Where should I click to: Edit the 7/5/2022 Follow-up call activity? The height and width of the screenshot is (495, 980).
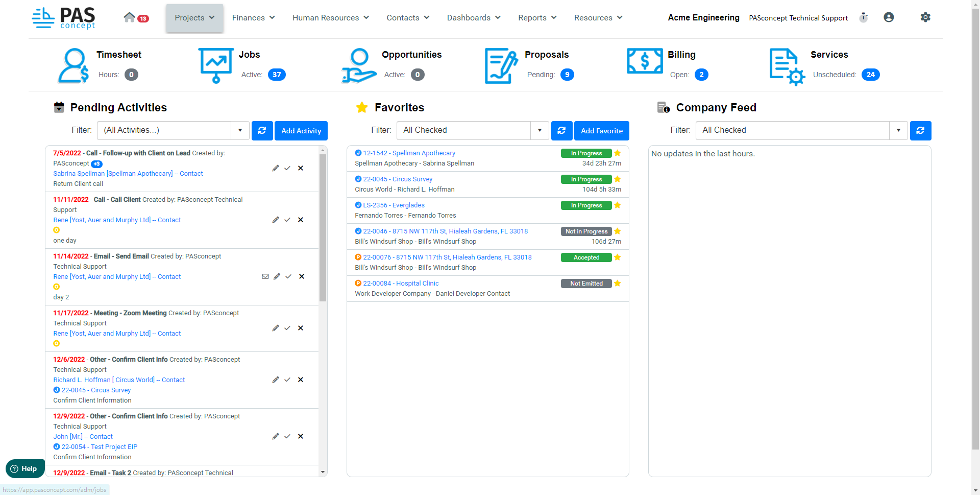point(276,168)
